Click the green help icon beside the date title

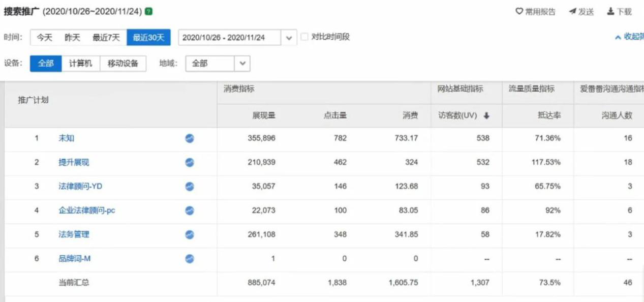point(148,11)
